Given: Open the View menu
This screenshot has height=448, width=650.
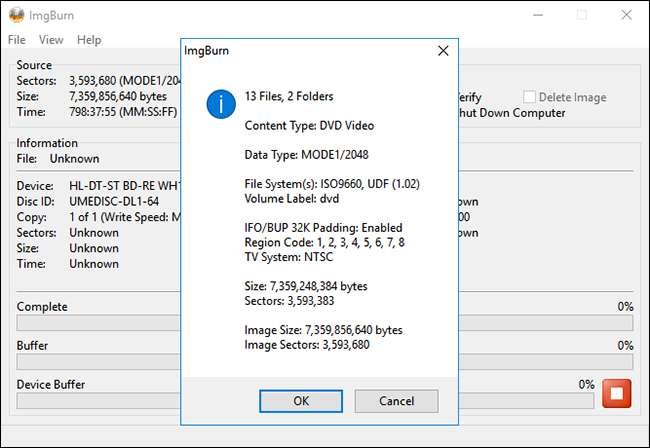Looking at the screenshot, I should pyautogui.click(x=51, y=40).
